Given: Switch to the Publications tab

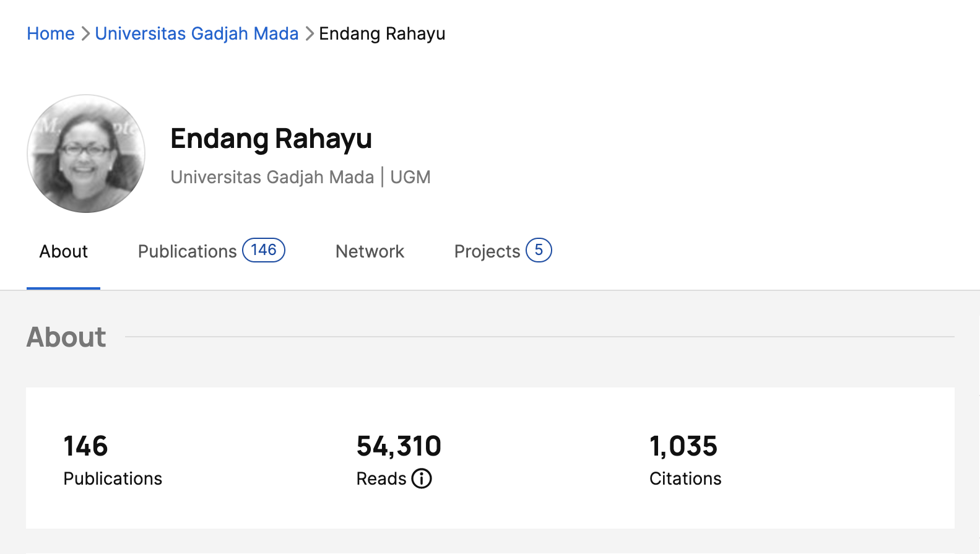Looking at the screenshot, I should [x=187, y=251].
